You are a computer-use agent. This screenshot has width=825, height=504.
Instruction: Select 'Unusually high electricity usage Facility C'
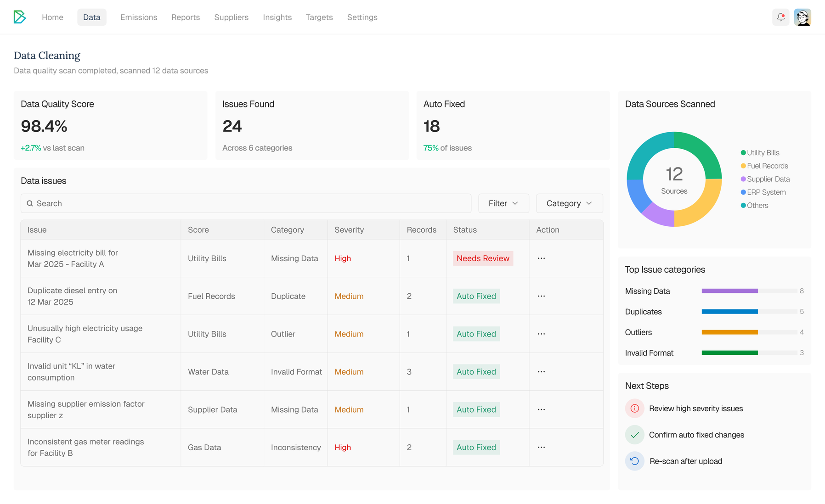(x=85, y=334)
